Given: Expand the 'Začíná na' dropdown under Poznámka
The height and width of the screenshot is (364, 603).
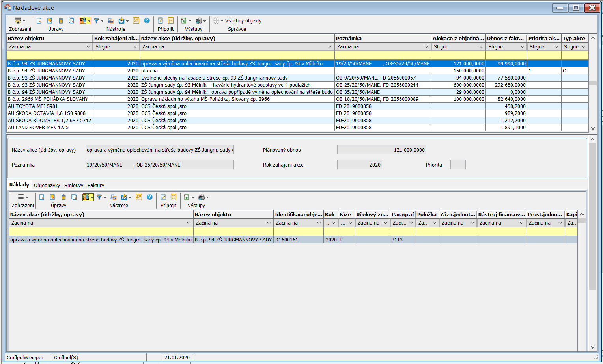Looking at the screenshot, I should pyautogui.click(x=426, y=47).
